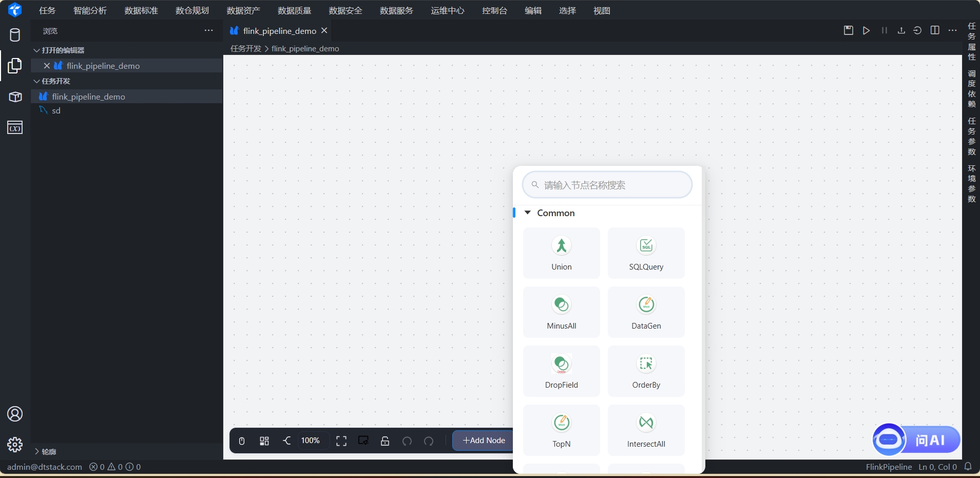Click the FlinkPipeline language indicator
Image resolution: width=980 pixels, height=478 pixels.
click(x=889, y=467)
